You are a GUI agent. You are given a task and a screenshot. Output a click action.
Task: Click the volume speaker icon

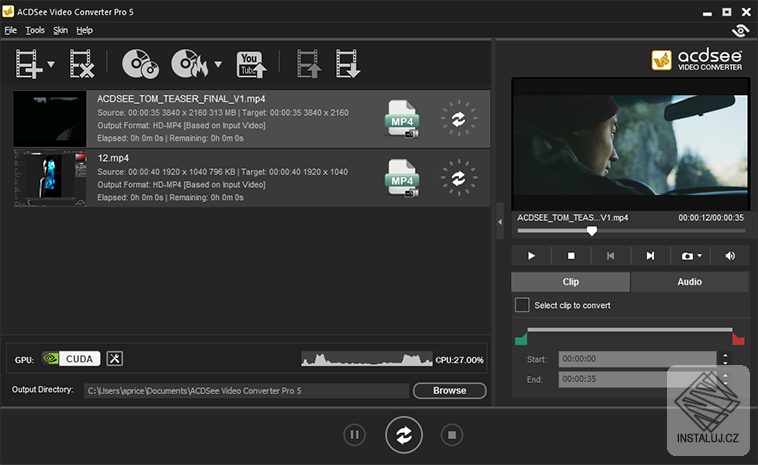pyautogui.click(x=730, y=256)
